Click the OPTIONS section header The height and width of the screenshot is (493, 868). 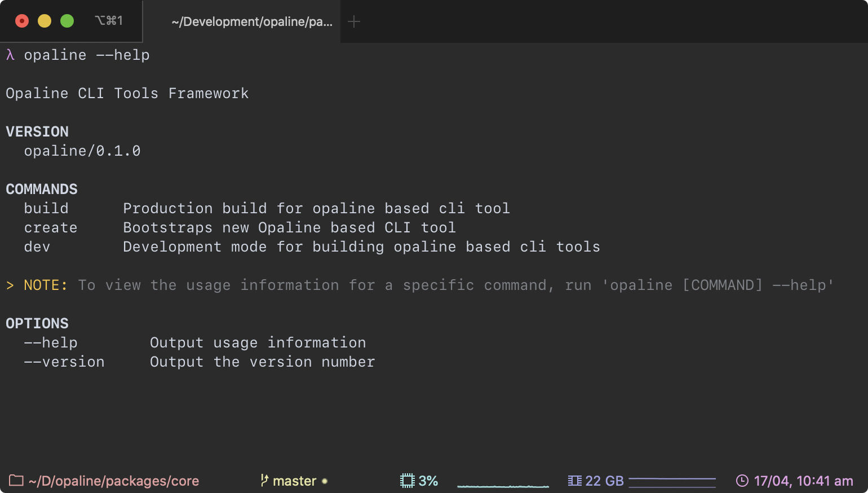pos(37,323)
